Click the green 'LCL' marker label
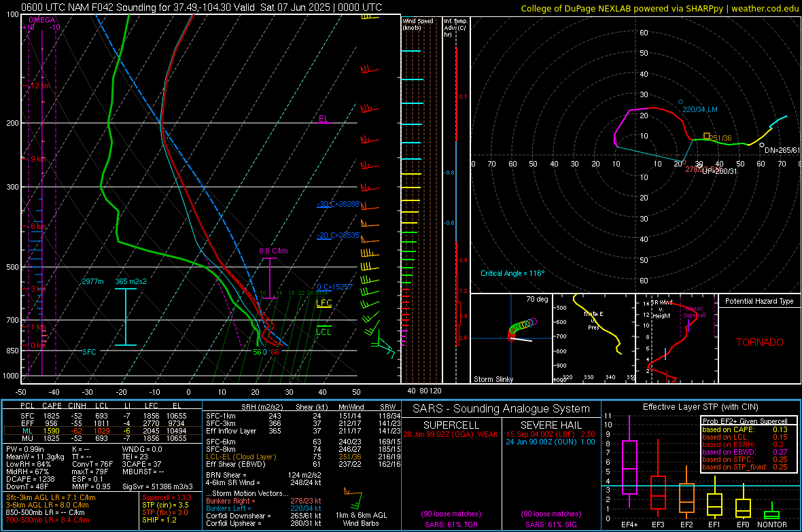Viewport: 802px width, 532px height. pyautogui.click(x=324, y=332)
